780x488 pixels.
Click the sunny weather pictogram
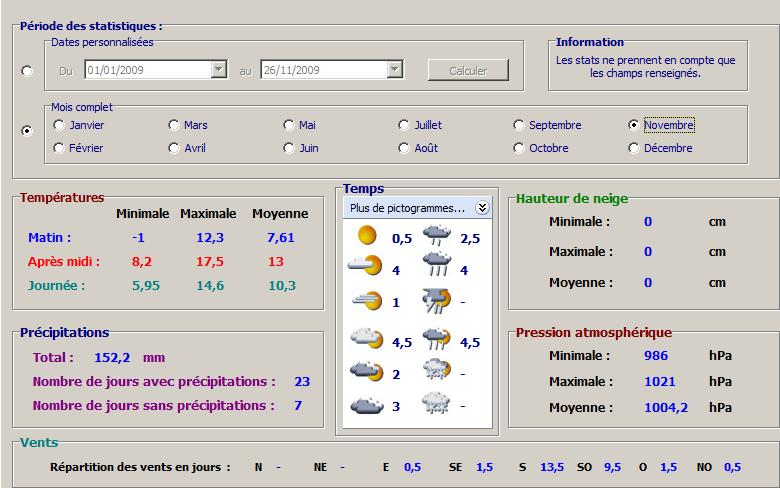pos(367,235)
